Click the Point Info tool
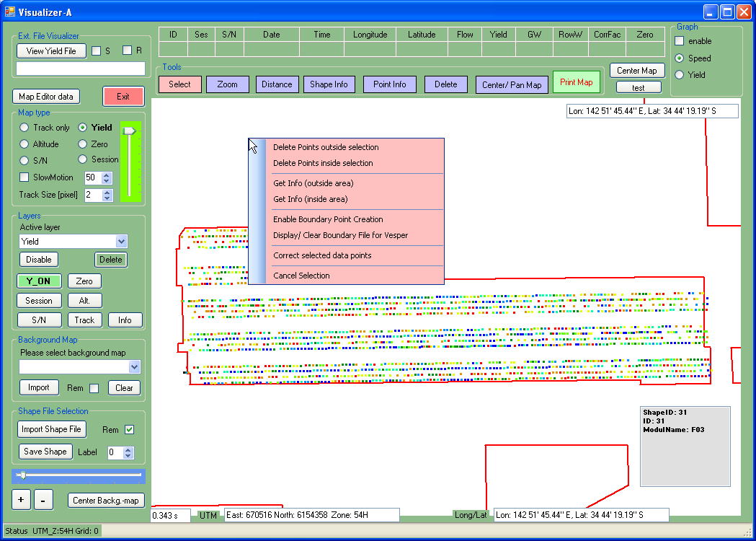This screenshot has height=541, width=756. coord(389,84)
